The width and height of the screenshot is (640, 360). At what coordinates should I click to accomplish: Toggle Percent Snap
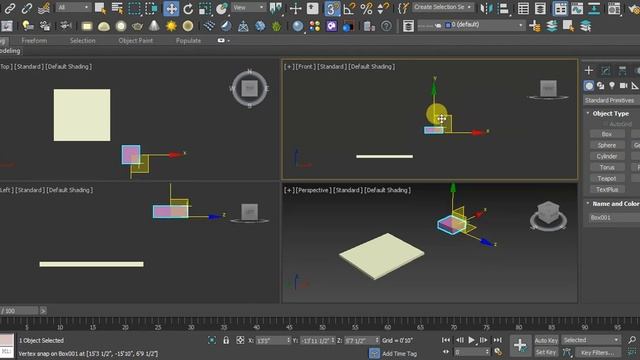click(x=366, y=8)
